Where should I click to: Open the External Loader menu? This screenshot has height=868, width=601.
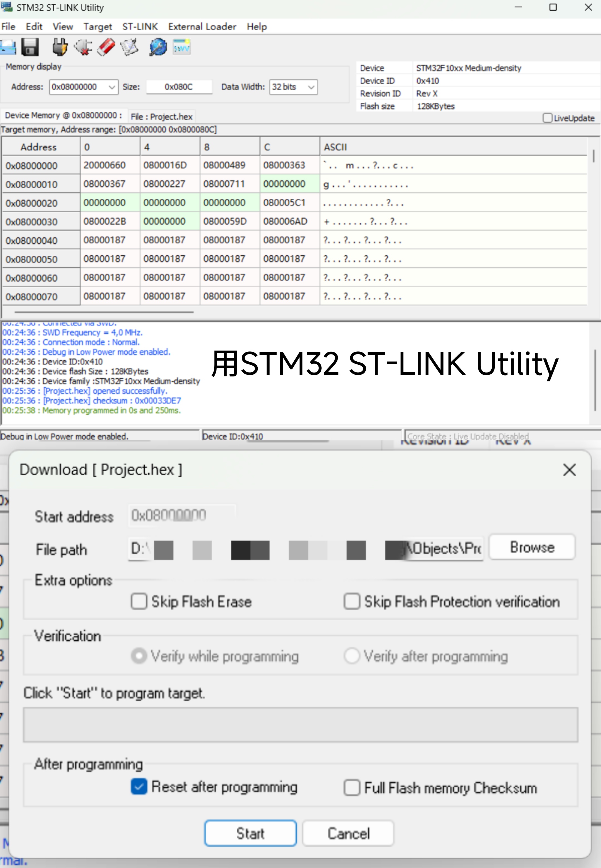click(x=202, y=27)
